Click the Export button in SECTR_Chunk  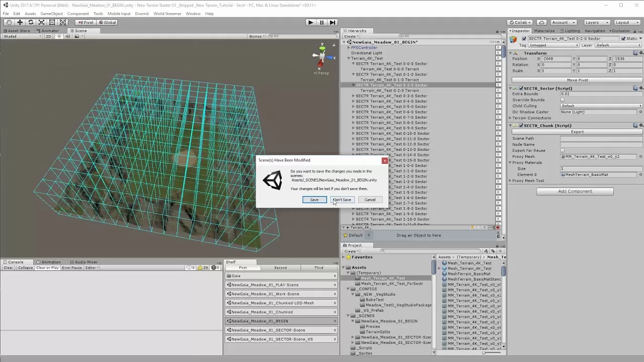click(x=577, y=132)
